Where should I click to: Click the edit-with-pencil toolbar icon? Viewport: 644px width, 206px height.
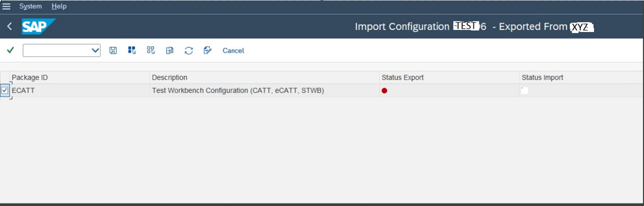207,50
